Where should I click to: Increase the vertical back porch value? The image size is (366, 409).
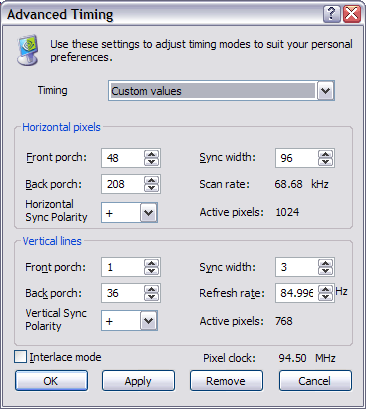click(x=152, y=289)
